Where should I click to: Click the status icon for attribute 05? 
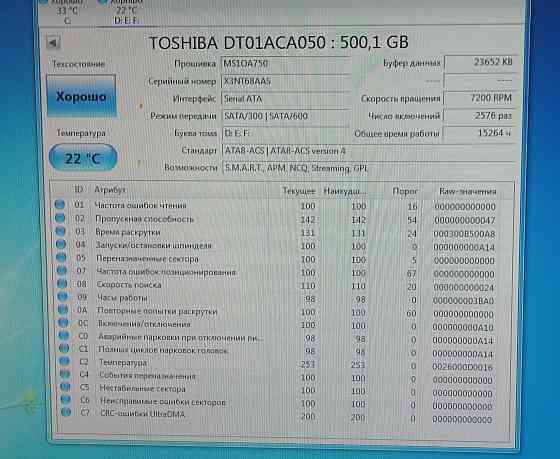click(61, 258)
